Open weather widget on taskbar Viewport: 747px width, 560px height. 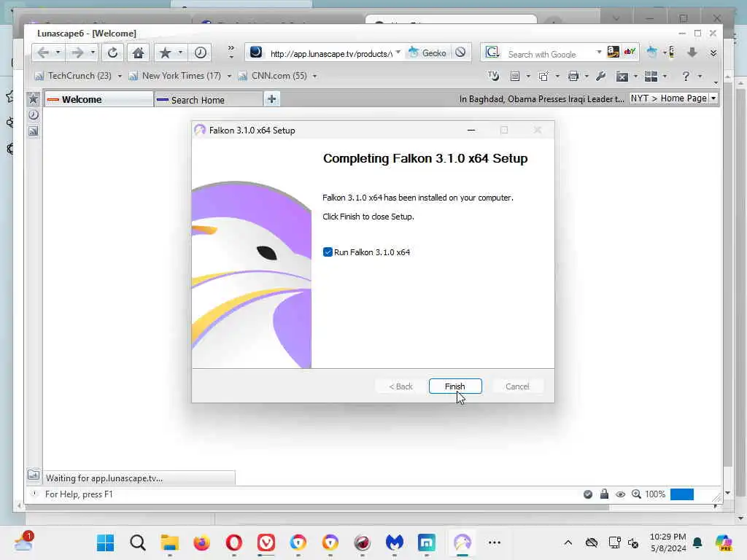click(x=23, y=542)
